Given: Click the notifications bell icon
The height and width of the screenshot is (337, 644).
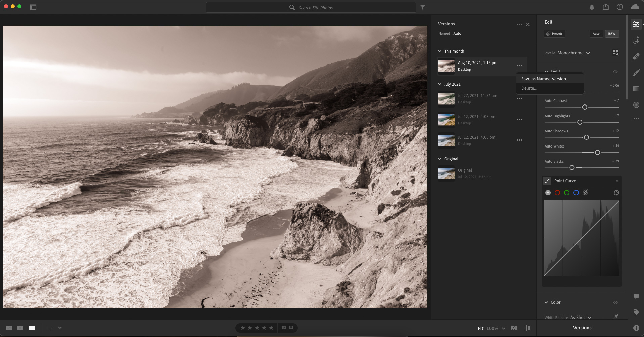Looking at the screenshot, I should pyautogui.click(x=592, y=7).
